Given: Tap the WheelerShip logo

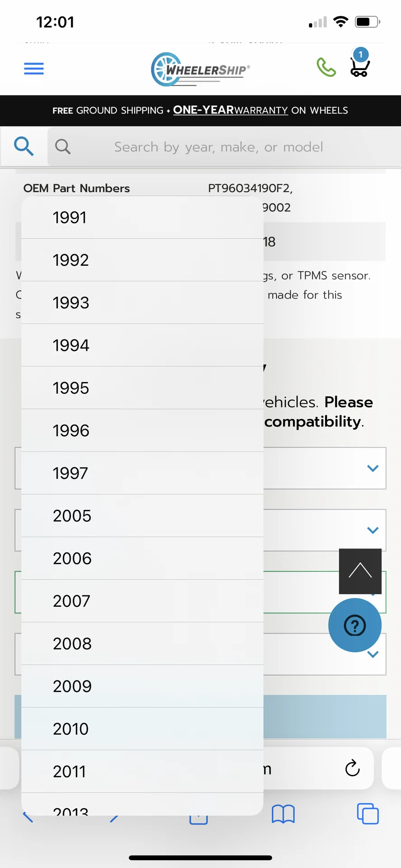Looking at the screenshot, I should point(200,69).
